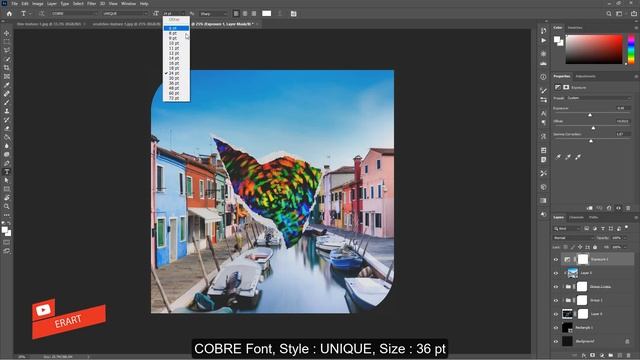Create a new group from Layers panel bottom
The image size is (640, 360).
click(x=611, y=356)
